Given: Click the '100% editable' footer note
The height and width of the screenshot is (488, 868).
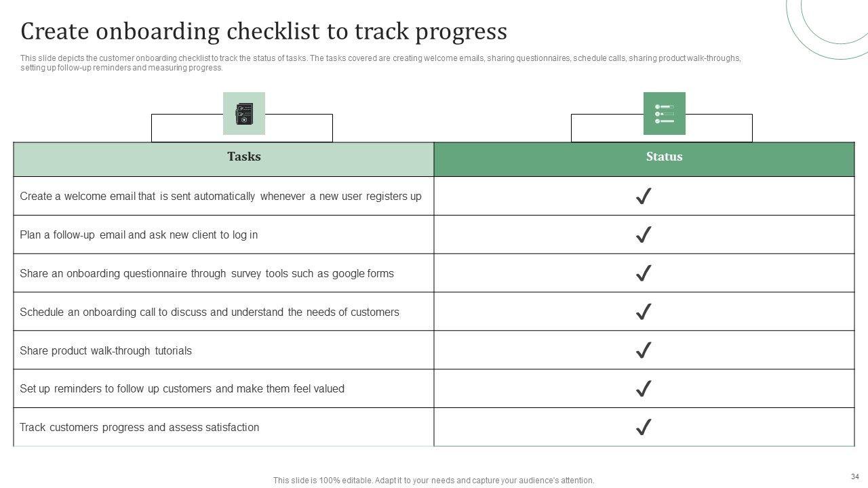Looking at the screenshot, I should click(433, 481).
